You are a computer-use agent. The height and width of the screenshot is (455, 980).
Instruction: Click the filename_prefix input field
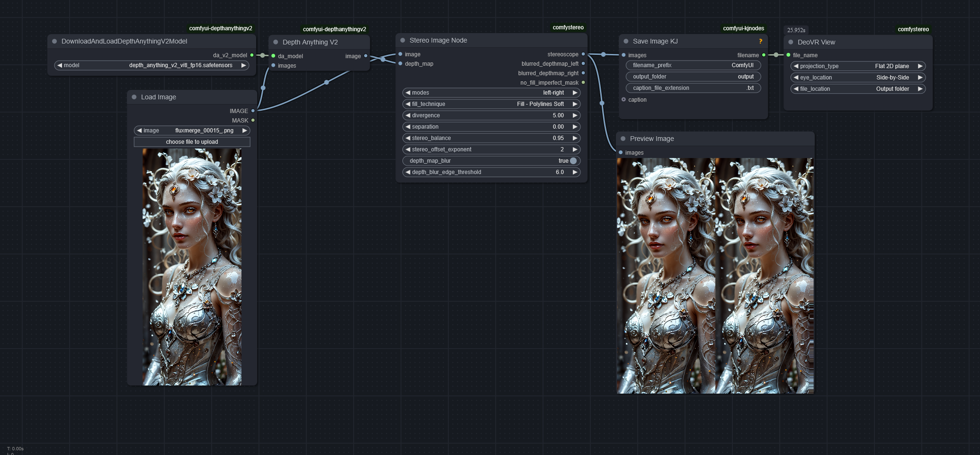tap(693, 65)
